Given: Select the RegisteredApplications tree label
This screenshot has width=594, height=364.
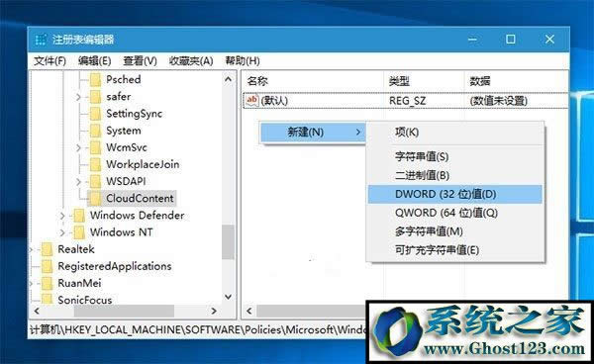Looking at the screenshot, I should pyautogui.click(x=115, y=266).
